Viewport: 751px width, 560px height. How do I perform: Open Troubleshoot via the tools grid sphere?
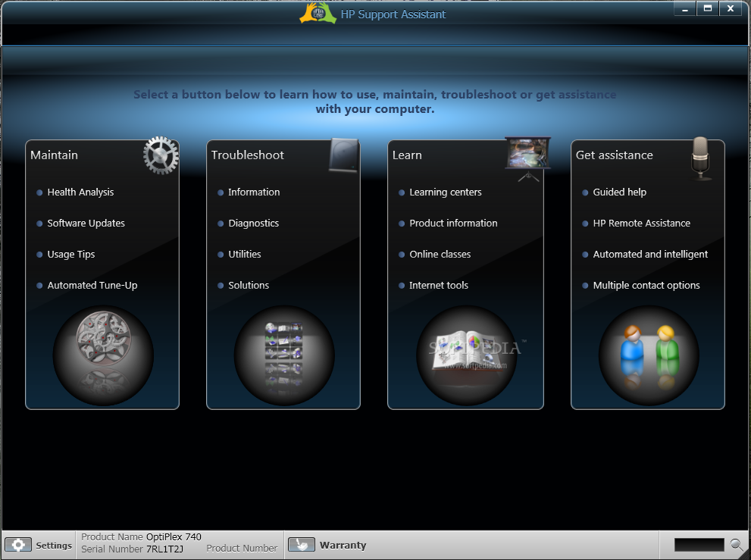[x=284, y=355]
